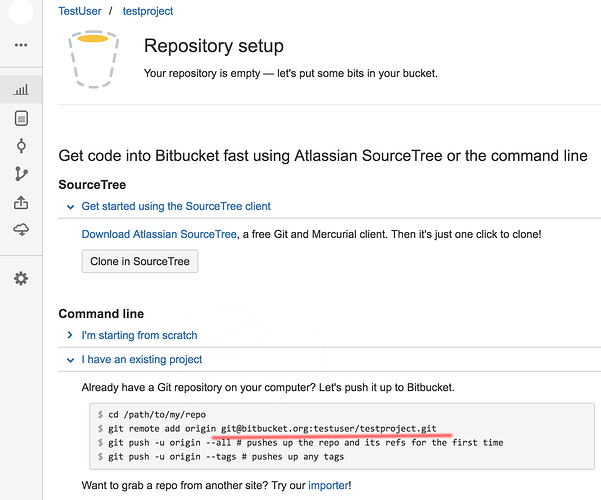Open testproject breadcrumb link
The image size is (601, 500).
click(x=148, y=11)
